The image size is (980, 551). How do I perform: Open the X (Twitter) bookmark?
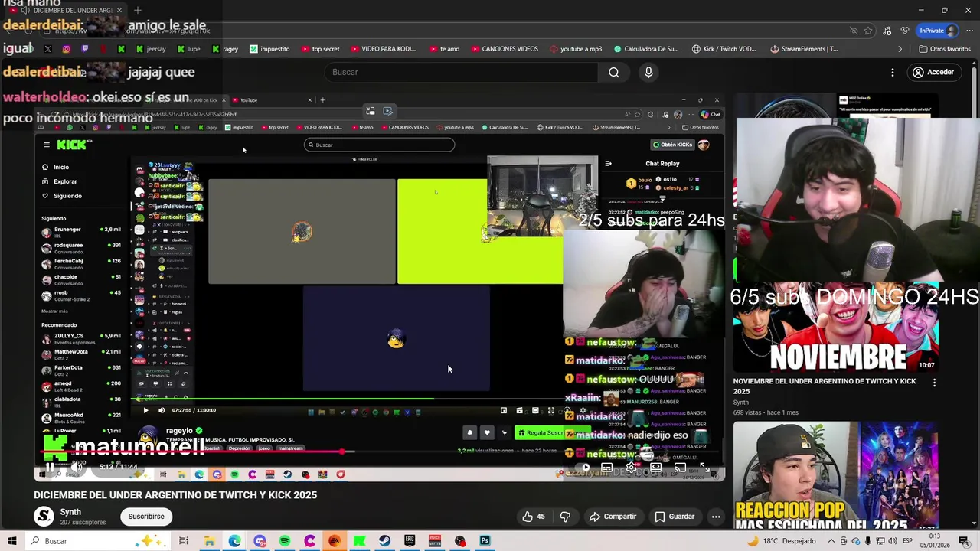(47, 49)
